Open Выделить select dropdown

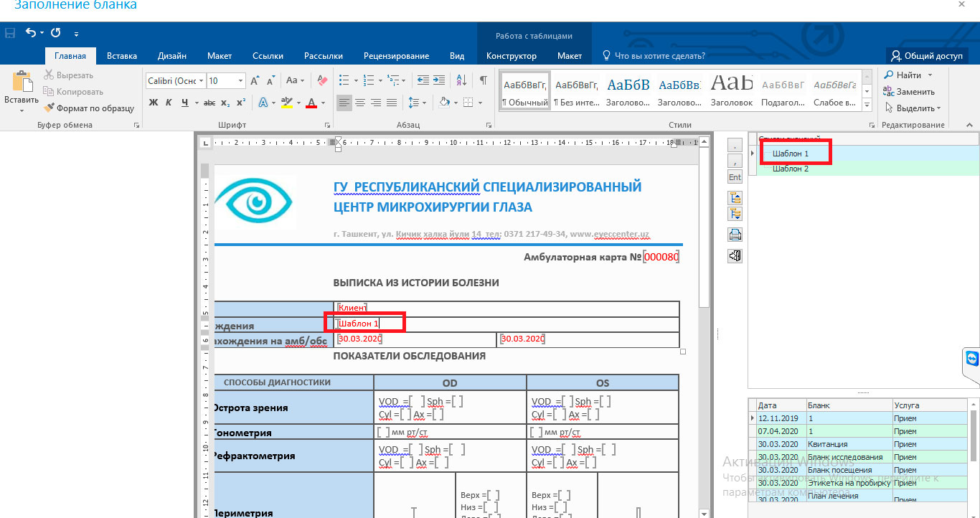(x=913, y=108)
